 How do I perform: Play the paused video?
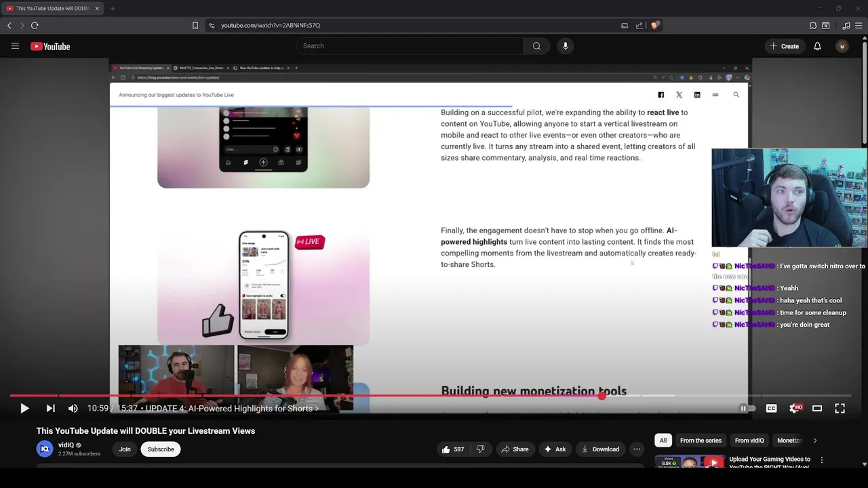point(24,408)
